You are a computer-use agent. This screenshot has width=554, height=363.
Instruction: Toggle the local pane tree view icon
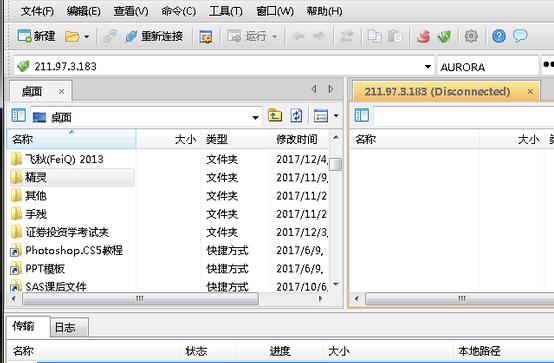click(18, 116)
